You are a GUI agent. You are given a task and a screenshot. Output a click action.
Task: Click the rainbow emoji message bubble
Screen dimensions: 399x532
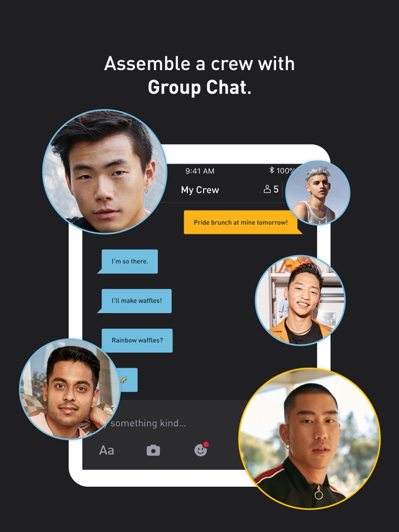(x=128, y=379)
